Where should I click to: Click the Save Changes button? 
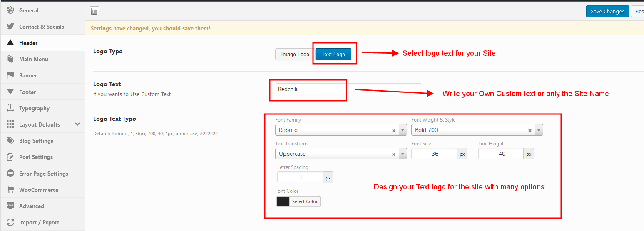pyautogui.click(x=607, y=12)
